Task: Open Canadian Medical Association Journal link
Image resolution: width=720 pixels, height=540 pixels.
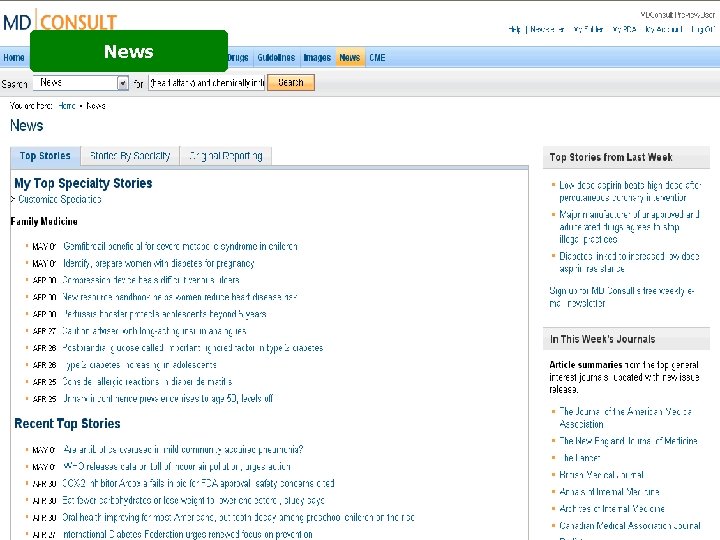Action: point(630,525)
